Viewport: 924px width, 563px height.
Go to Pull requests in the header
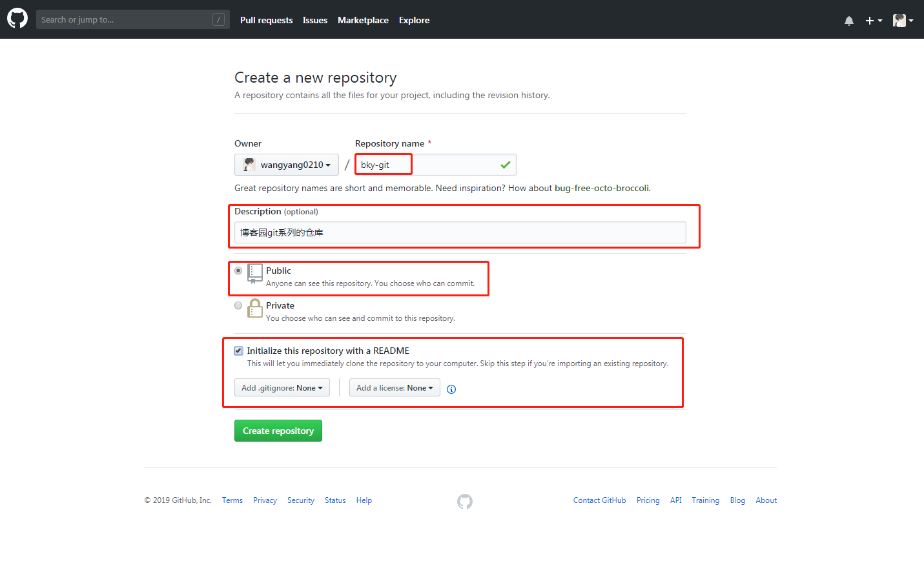(x=266, y=20)
